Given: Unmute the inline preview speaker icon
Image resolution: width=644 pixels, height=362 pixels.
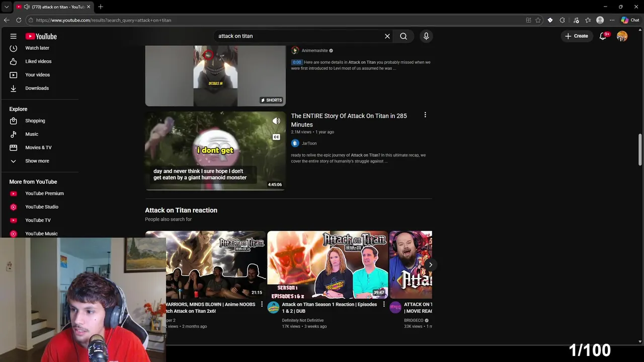Looking at the screenshot, I should coord(276,121).
